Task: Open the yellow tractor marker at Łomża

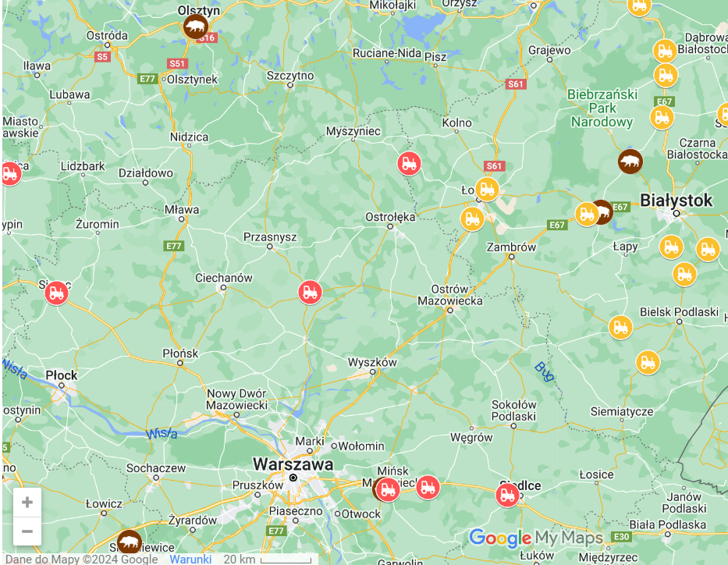Action: tap(487, 190)
